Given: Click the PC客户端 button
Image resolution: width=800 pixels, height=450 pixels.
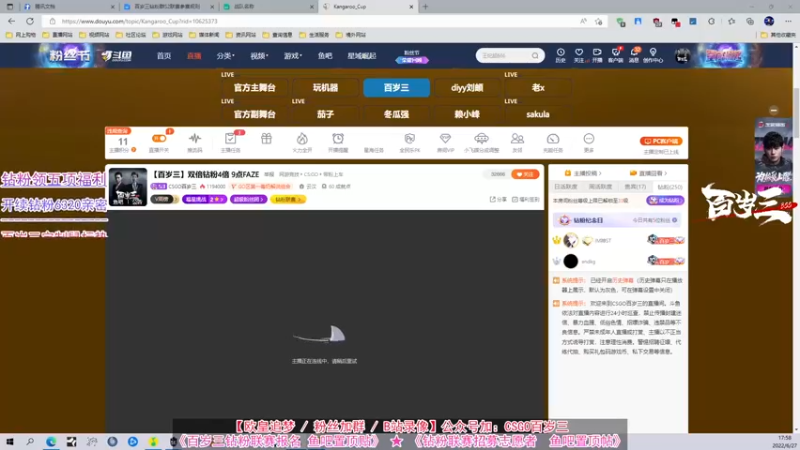Looking at the screenshot, I should coord(661,141).
